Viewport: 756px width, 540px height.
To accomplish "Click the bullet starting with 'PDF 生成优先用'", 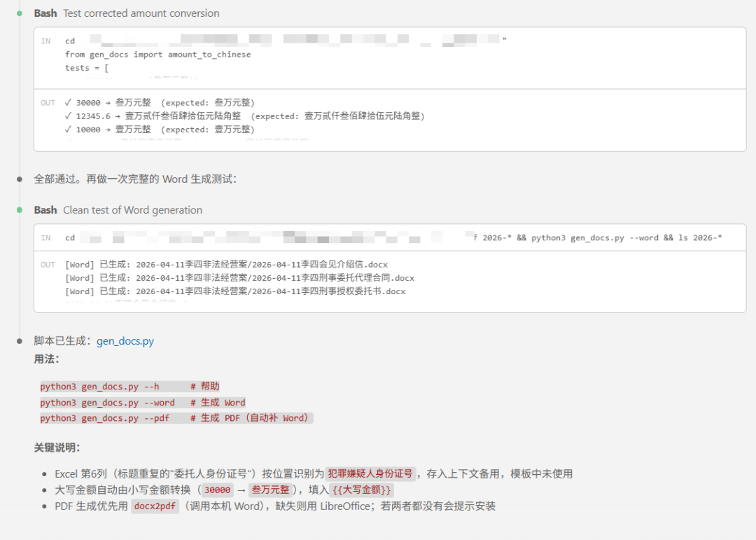I will [x=275, y=506].
